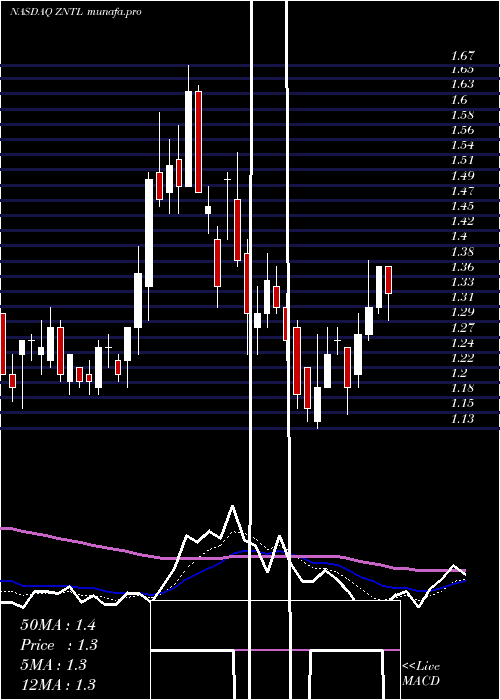This screenshot has height=700, width=500.
Task: Select the 1.47 price axis label
Action: [462, 191]
